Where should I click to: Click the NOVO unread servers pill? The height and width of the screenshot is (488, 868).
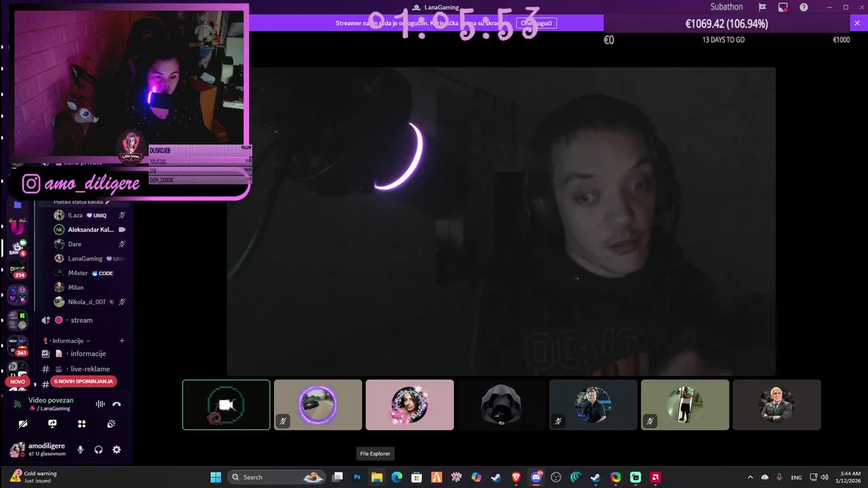[18, 382]
